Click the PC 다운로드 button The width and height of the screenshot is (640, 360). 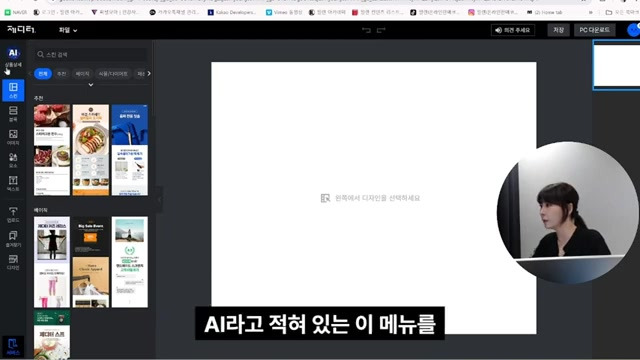tap(594, 30)
